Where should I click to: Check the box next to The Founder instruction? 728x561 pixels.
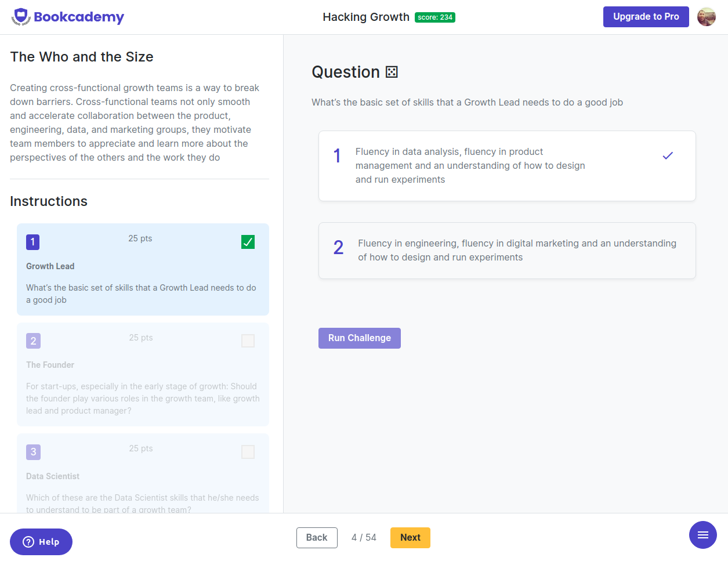[248, 341]
